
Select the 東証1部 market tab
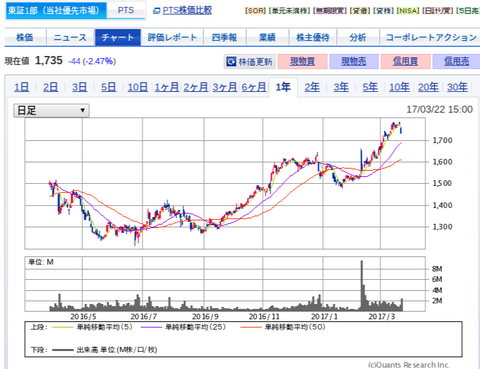[56, 10]
